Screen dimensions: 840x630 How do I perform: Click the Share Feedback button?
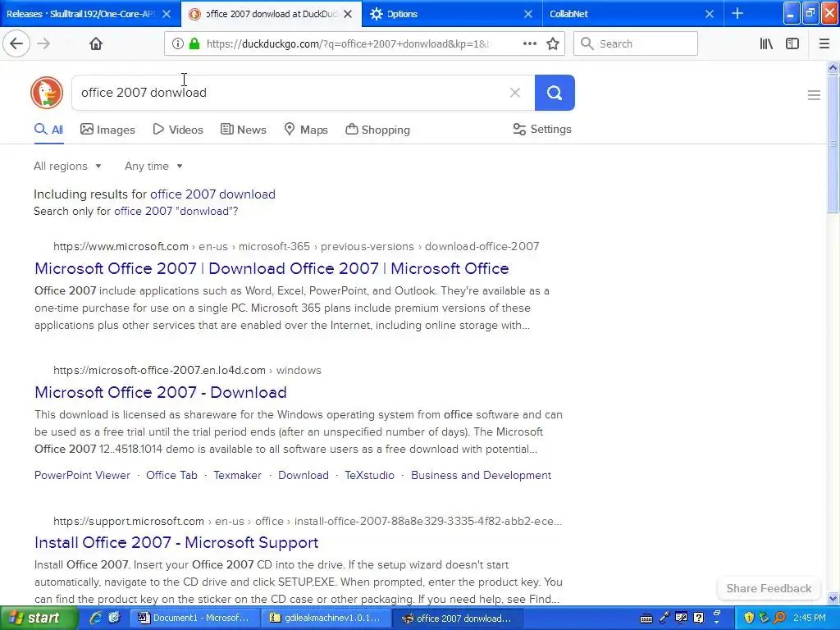coord(769,588)
